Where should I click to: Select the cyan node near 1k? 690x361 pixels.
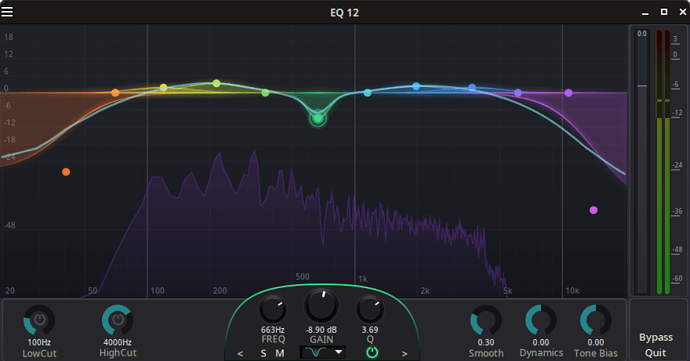(367, 93)
